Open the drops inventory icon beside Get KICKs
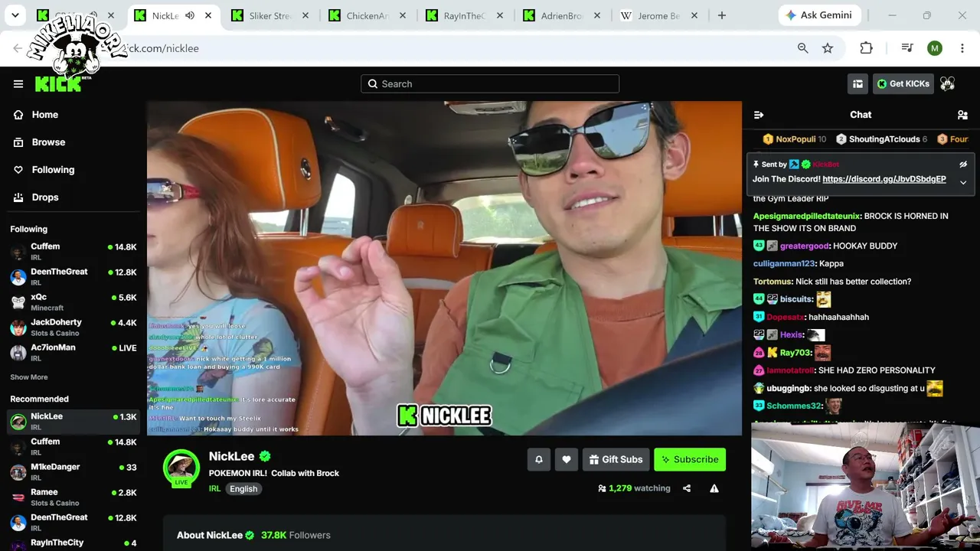This screenshot has width=980, height=551. [x=857, y=84]
